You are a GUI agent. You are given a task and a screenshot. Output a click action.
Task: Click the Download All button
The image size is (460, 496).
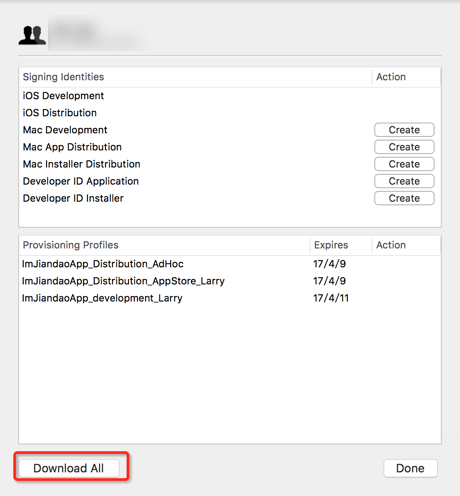pyautogui.click(x=69, y=468)
